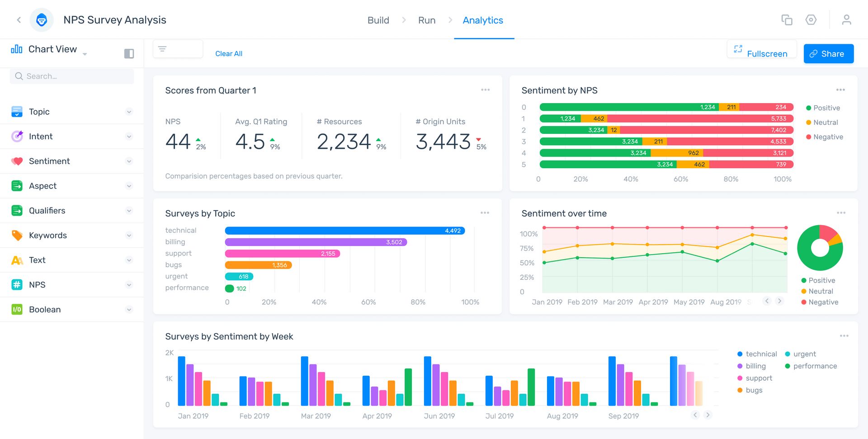Expand the Topic filter section
This screenshot has width=868, height=439.
point(72,112)
